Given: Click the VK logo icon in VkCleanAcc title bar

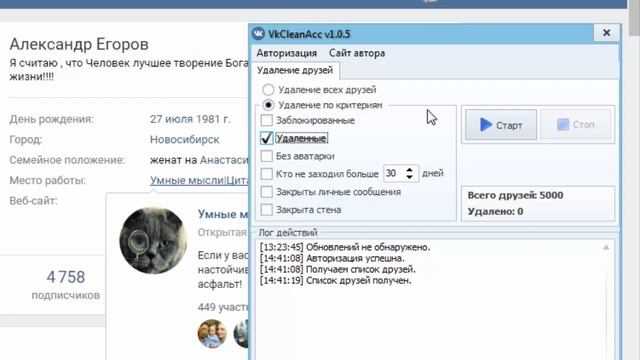Looking at the screenshot, I should (x=258, y=33).
